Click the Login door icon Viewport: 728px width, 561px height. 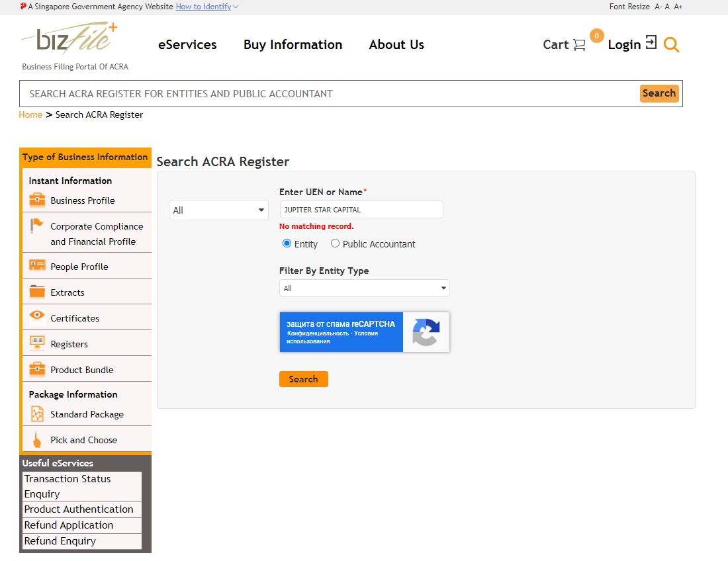(x=651, y=43)
